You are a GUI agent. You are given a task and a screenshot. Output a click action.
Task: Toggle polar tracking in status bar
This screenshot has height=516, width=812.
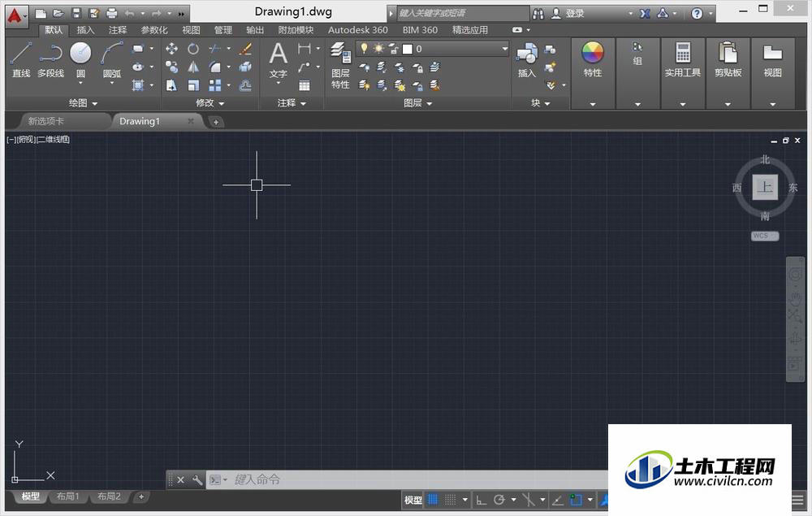pos(499,500)
